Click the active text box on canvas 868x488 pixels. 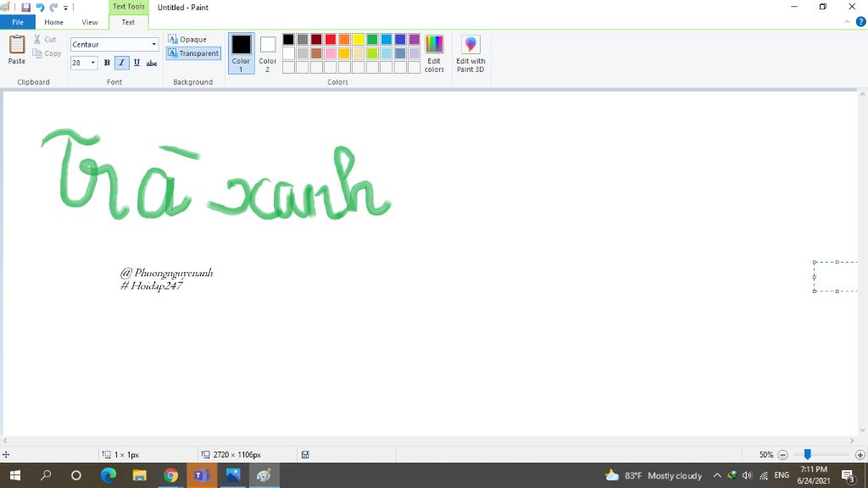[836, 276]
